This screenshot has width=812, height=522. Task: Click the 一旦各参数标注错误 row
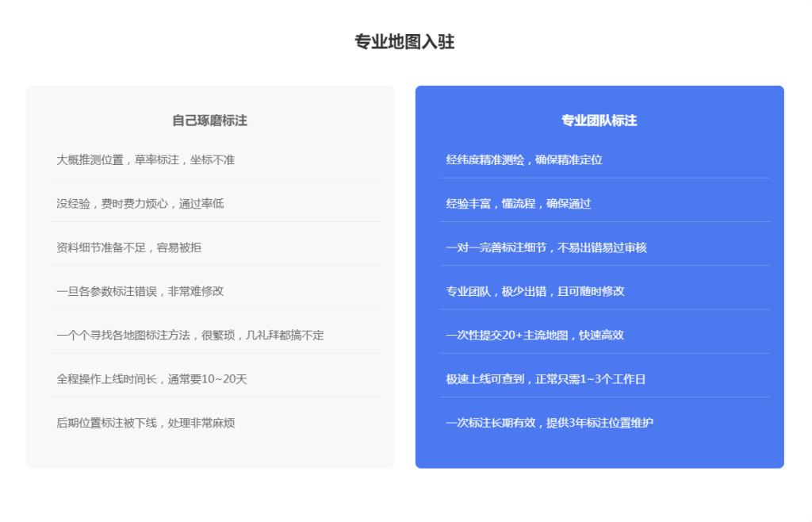click(140, 291)
